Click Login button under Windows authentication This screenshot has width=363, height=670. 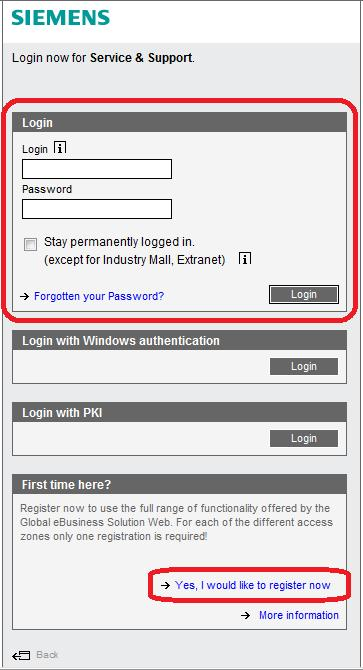[304, 367]
